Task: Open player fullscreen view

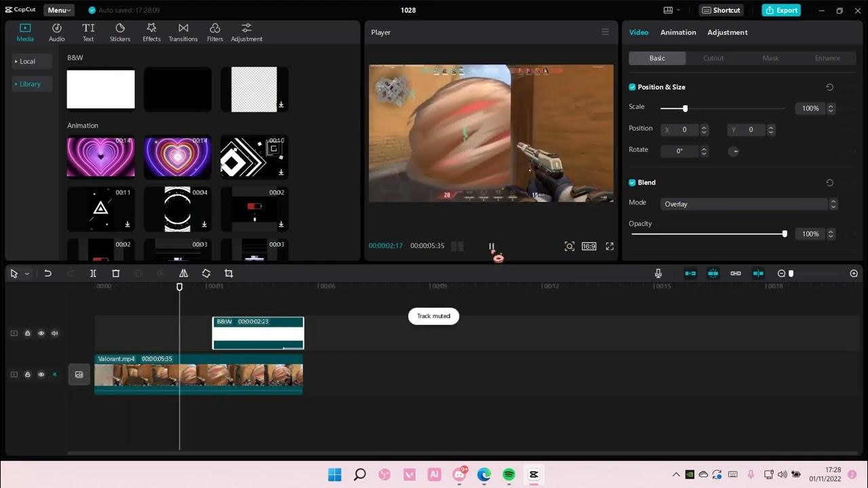Action: pyautogui.click(x=610, y=246)
